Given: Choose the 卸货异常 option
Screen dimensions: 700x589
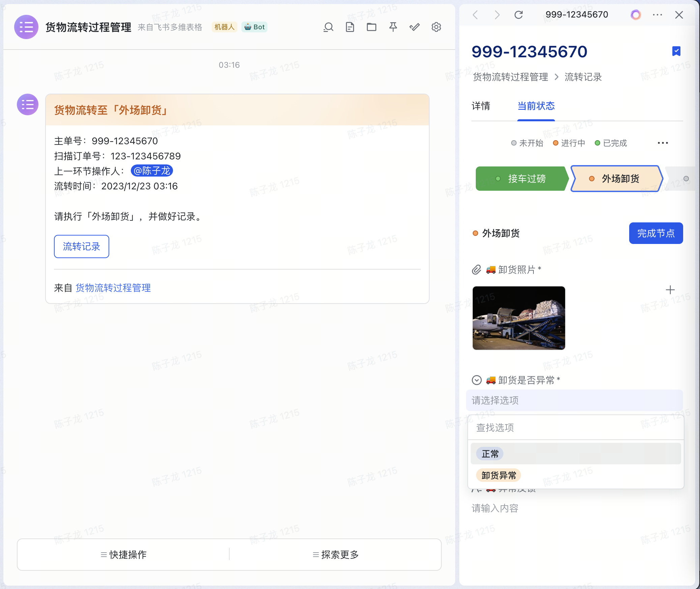Looking at the screenshot, I should click(x=499, y=475).
